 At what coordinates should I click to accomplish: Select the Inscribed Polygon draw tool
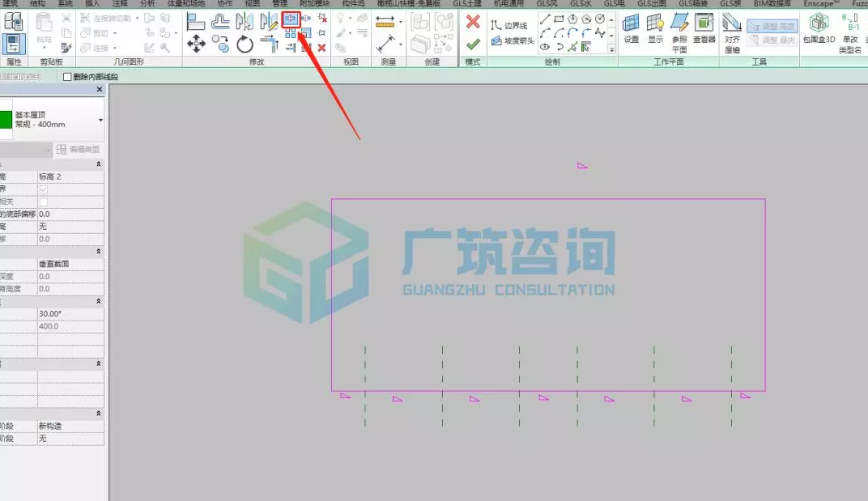click(x=573, y=19)
